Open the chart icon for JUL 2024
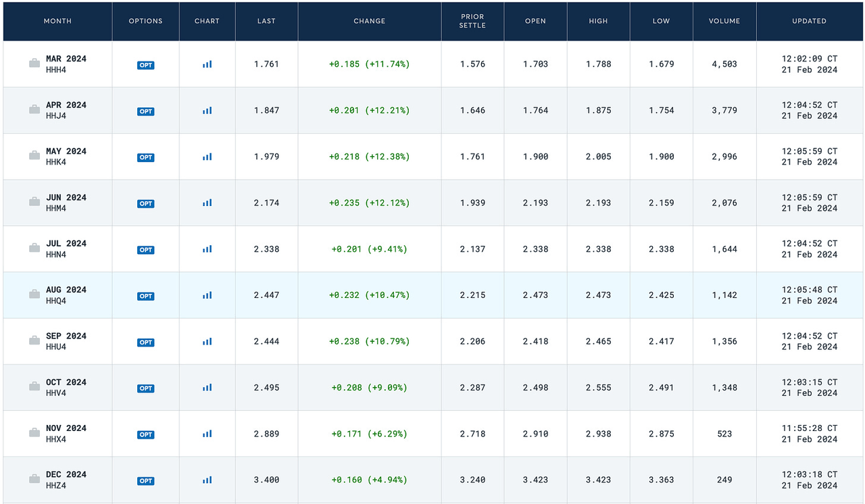This screenshot has width=865, height=504. pyautogui.click(x=207, y=249)
